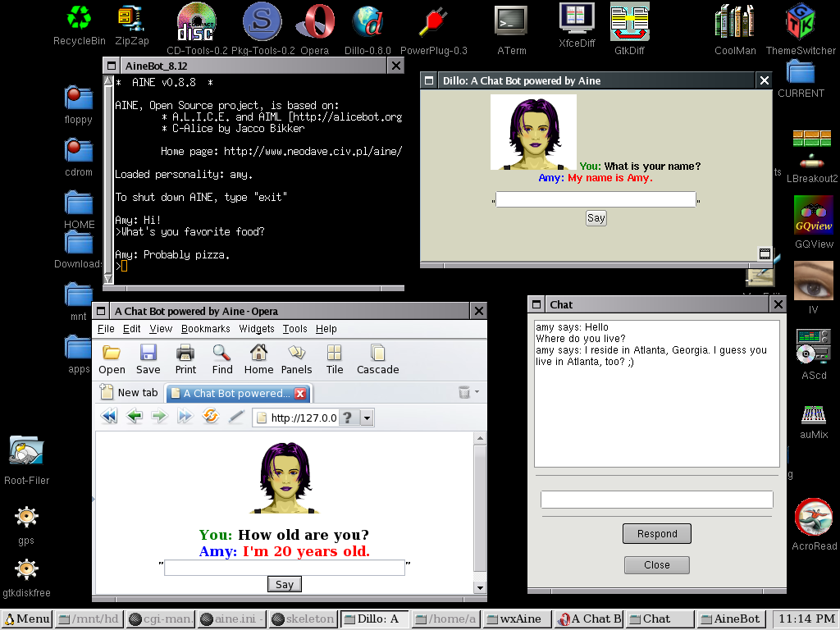The width and height of the screenshot is (840, 630).
Task: Click the green Back arrow
Action: pos(135,417)
